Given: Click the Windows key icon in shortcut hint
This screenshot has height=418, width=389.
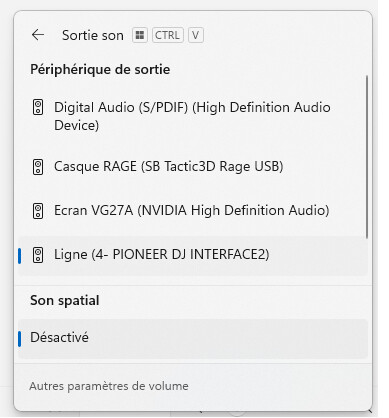Looking at the screenshot, I should [140, 35].
